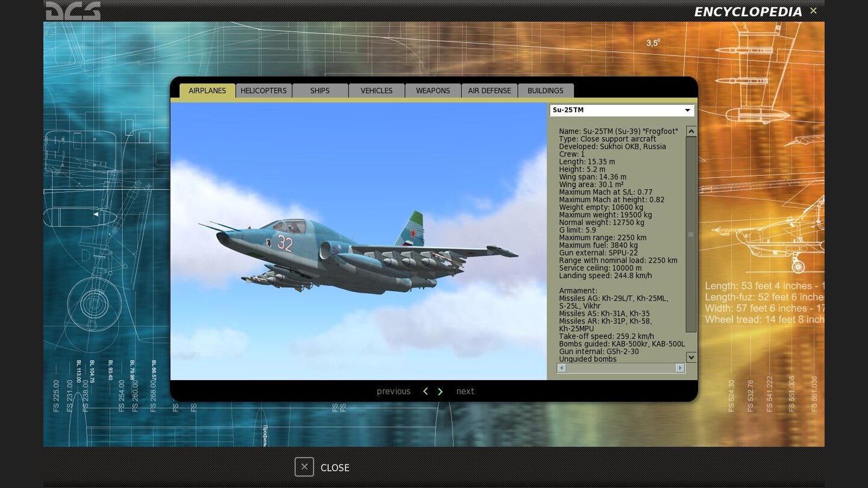The height and width of the screenshot is (488, 868).
Task: Click the 'Type: Close support aircraft' line
Action: point(608,139)
